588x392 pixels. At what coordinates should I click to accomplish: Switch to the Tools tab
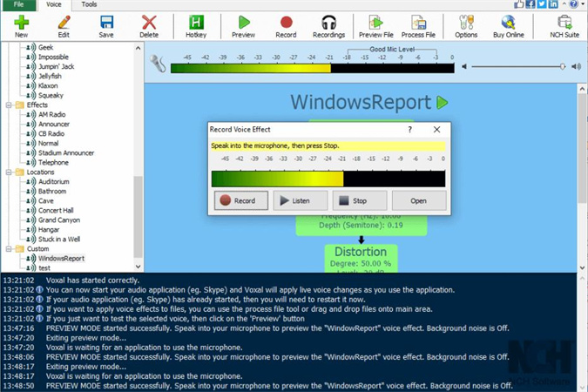(x=89, y=4)
